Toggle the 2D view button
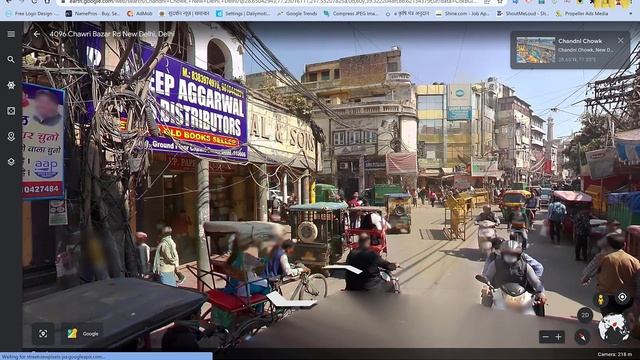 [x=585, y=315]
